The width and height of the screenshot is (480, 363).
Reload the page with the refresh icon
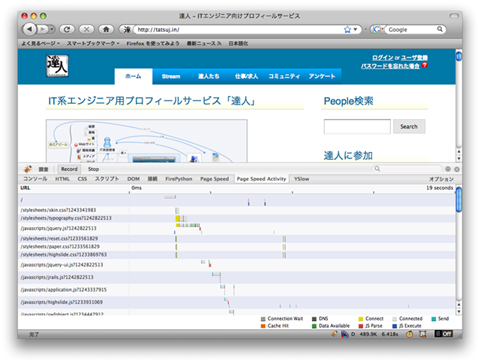pos(67,29)
